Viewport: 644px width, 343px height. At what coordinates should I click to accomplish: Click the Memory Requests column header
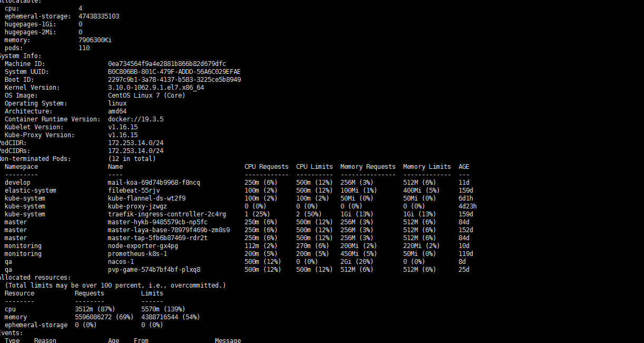(x=367, y=167)
